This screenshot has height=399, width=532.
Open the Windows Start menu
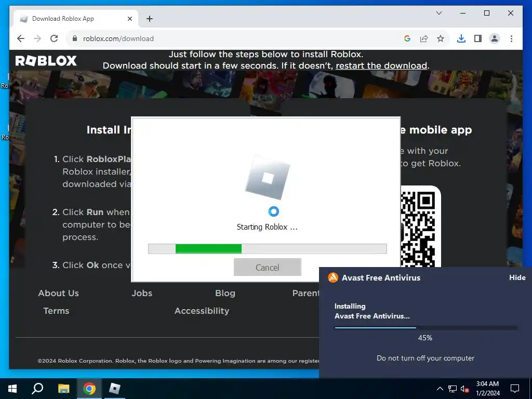coord(12,389)
